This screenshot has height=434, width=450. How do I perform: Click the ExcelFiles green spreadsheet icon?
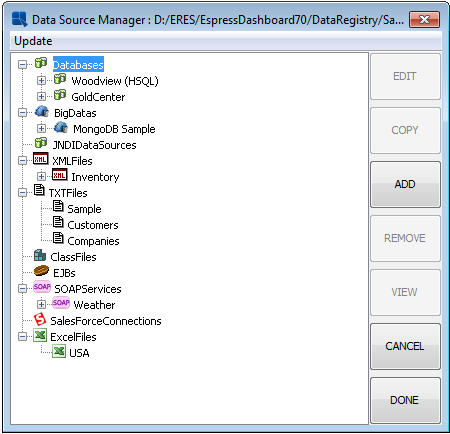40,335
